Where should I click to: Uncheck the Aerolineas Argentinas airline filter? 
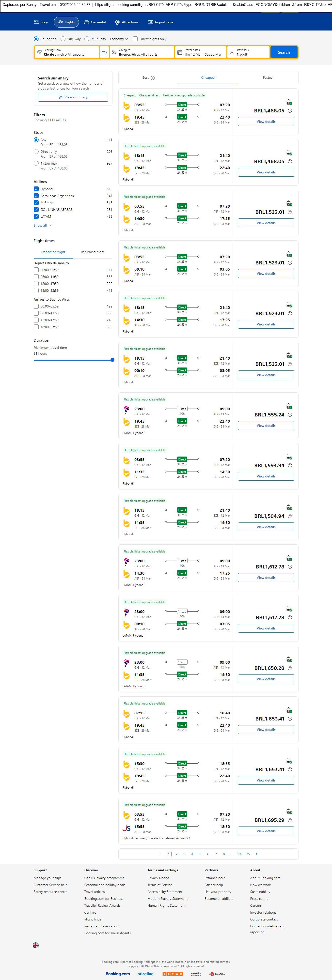[x=36, y=196]
